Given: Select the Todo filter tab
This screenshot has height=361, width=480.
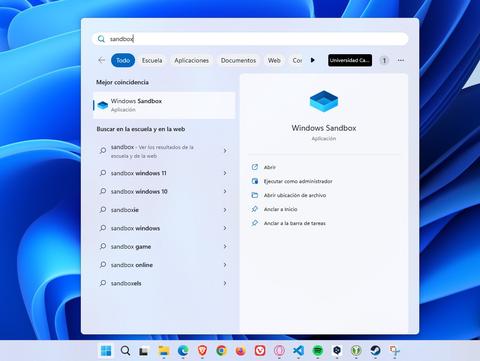Looking at the screenshot, I should click(x=123, y=60).
